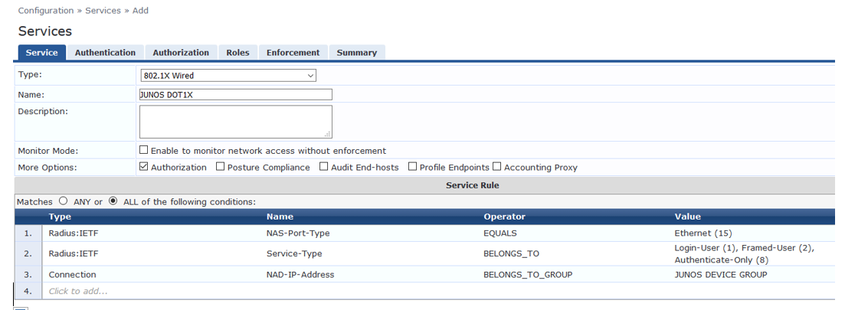Select the ALL conditions radio button
Image resolution: width=868 pixels, height=310 pixels.
click(x=113, y=201)
